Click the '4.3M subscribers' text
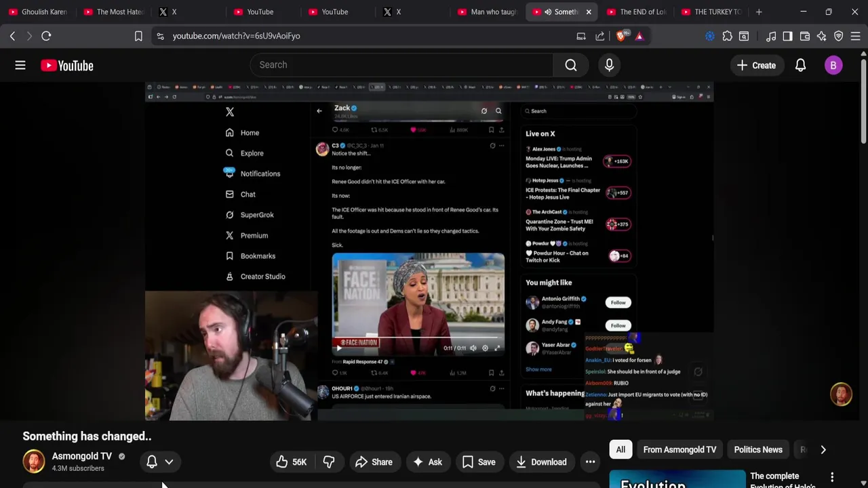 click(x=78, y=468)
